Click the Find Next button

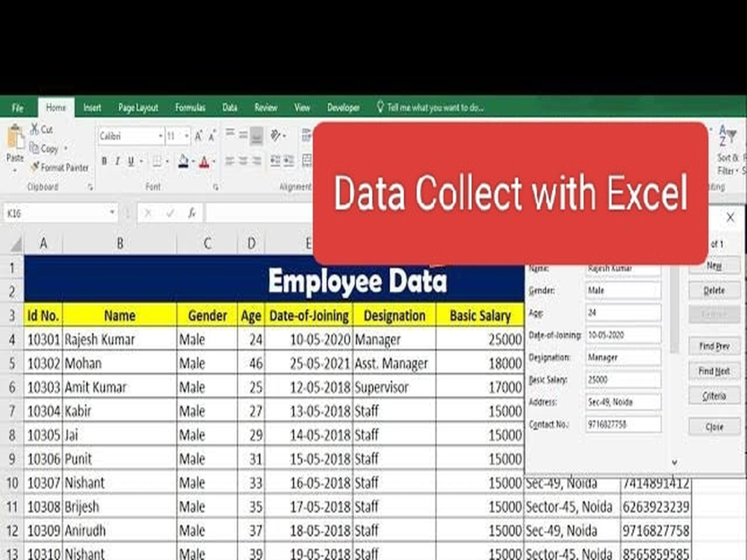[x=714, y=371]
